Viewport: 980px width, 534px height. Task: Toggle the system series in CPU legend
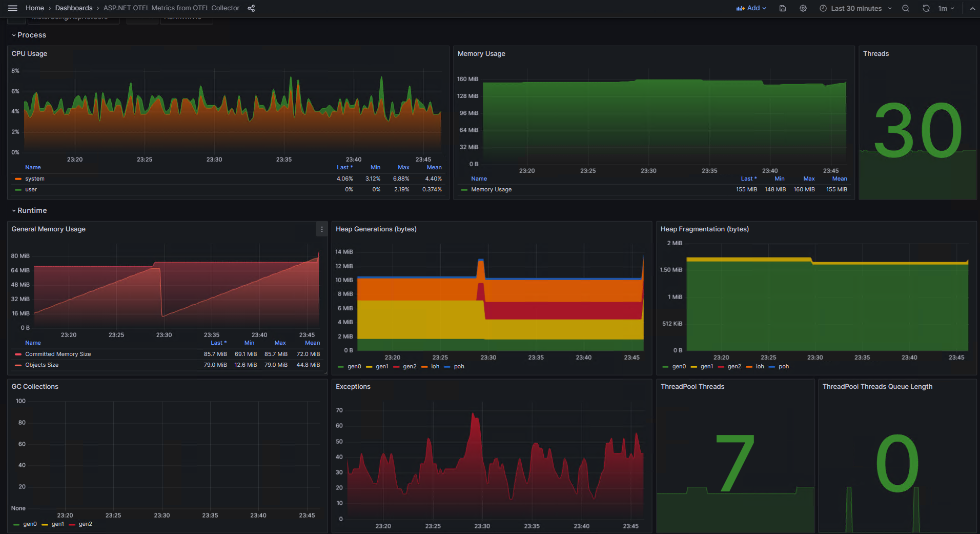point(35,179)
